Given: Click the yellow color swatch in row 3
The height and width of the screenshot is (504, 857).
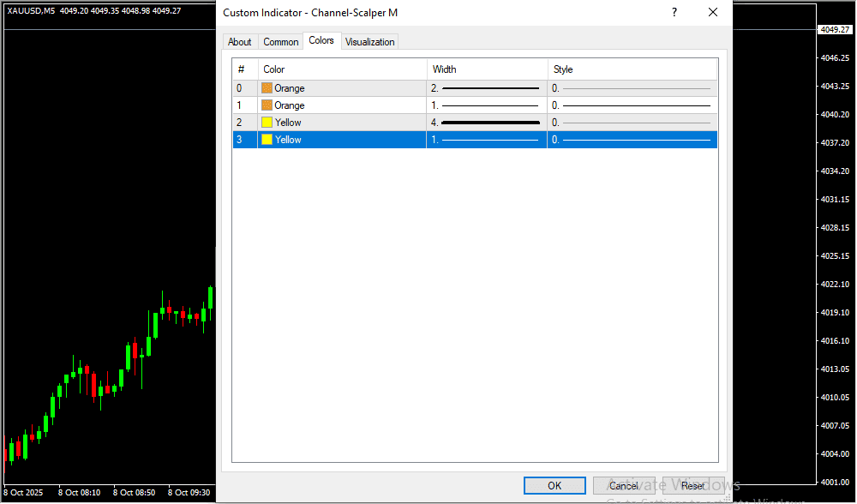Looking at the screenshot, I should pos(267,140).
